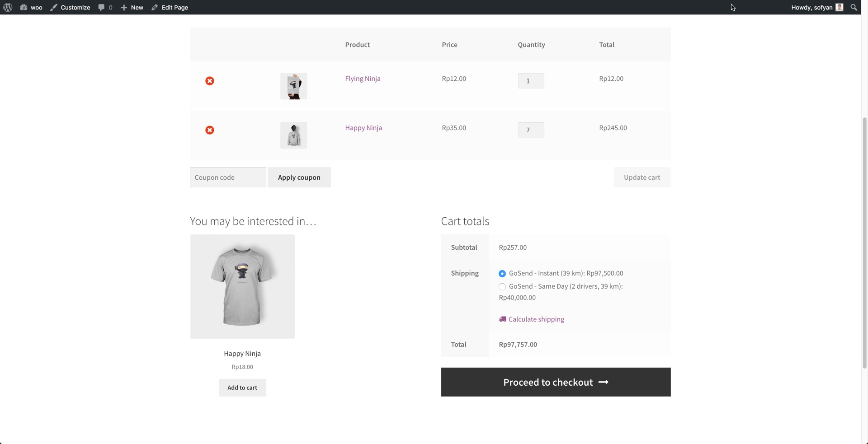Click the Flying Ninja quantity field
The width and height of the screenshot is (868, 444).
coord(531,81)
